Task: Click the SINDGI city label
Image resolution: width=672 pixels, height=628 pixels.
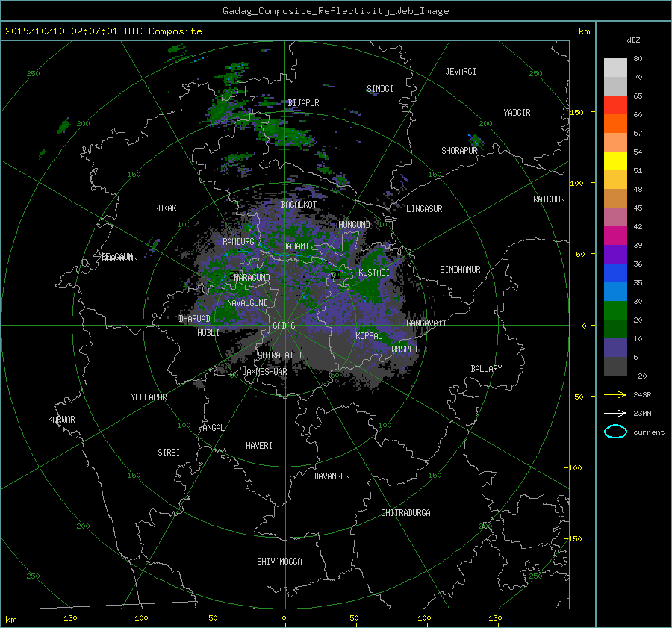Action: click(380, 89)
